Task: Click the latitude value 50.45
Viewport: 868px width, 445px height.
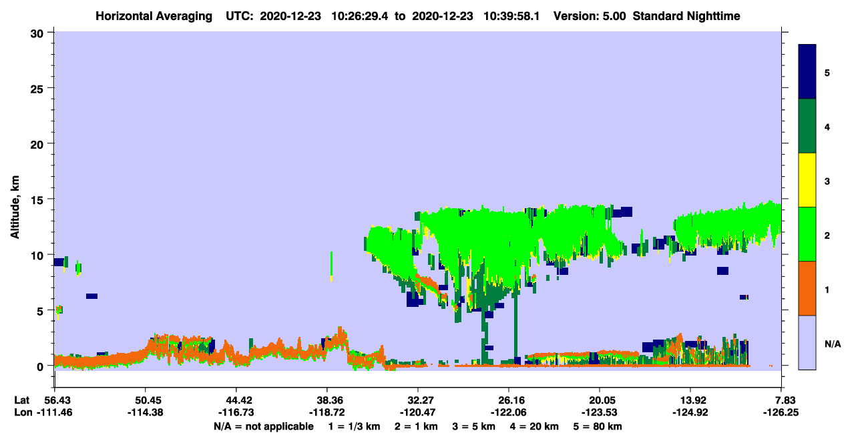Action: [145, 400]
